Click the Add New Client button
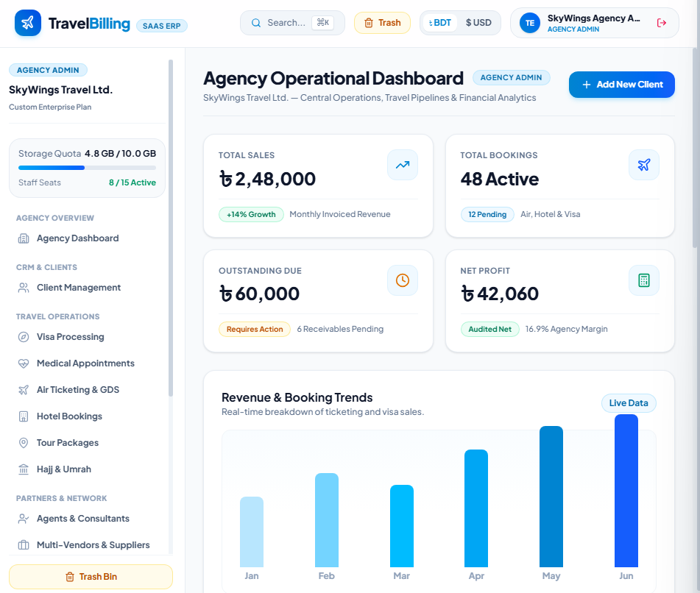The image size is (700, 593). pos(621,85)
